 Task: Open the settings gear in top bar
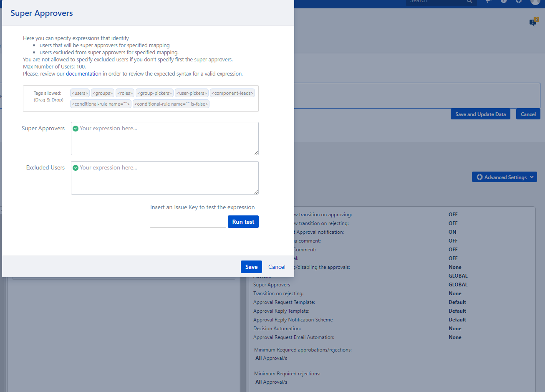tap(519, 2)
